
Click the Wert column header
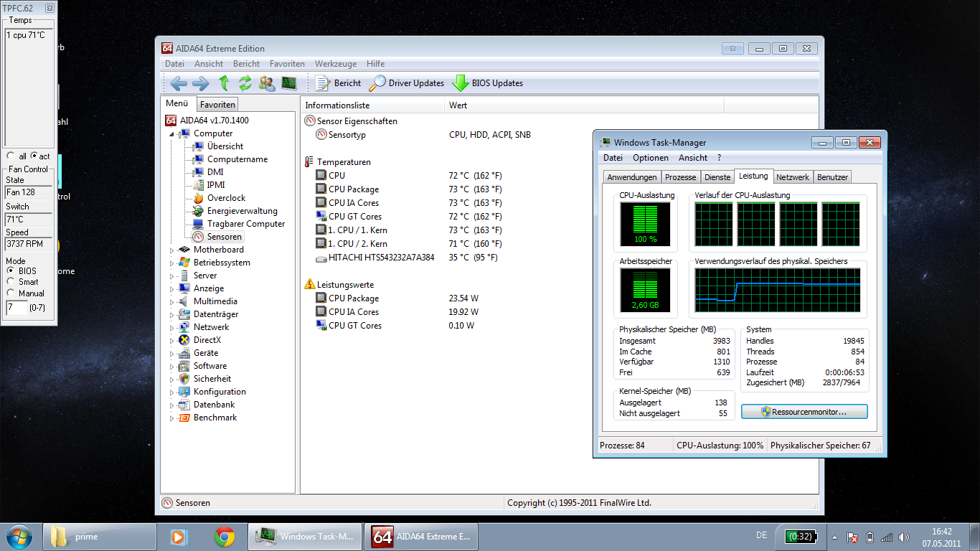pyautogui.click(x=584, y=105)
